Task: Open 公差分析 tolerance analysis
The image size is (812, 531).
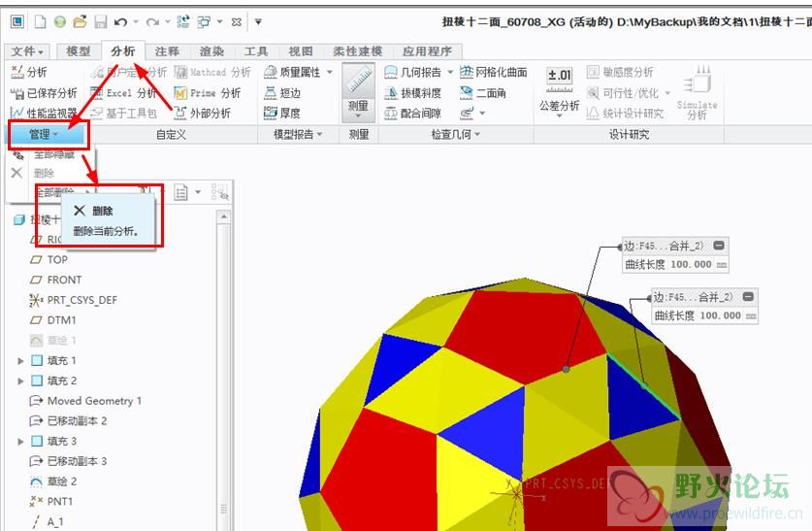Action: point(560,91)
